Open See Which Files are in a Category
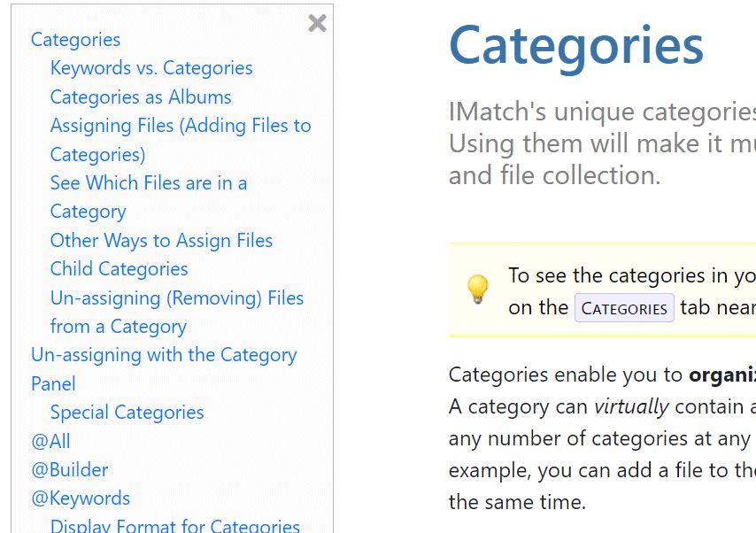 [149, 197]
